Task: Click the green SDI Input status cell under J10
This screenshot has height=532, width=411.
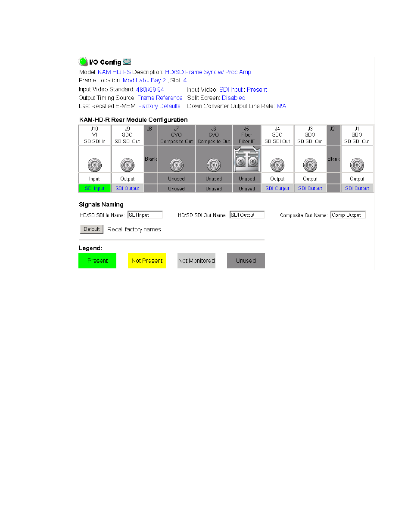Action: [95, 188]
